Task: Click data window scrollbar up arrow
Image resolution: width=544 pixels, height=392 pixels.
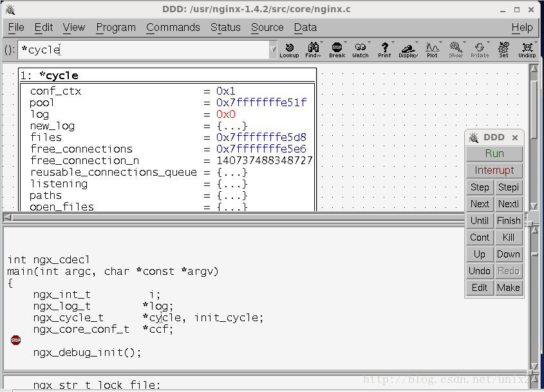Action: (534, 69)
